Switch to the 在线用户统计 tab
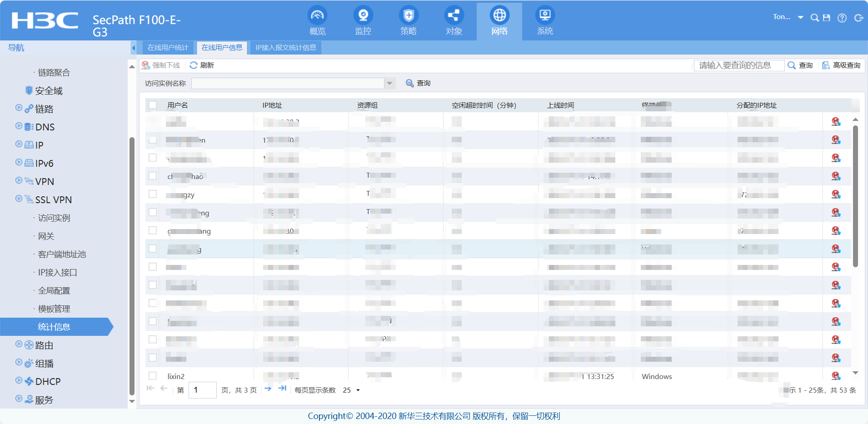The width and height of the screenshot is (868, 424). coord(168,48)
